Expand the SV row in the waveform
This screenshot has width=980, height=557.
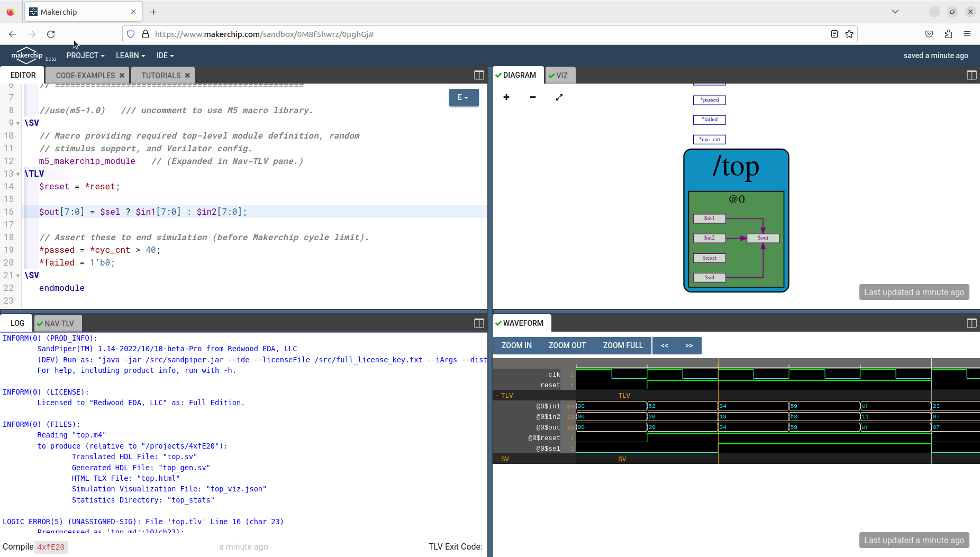(x=497, y=459)
